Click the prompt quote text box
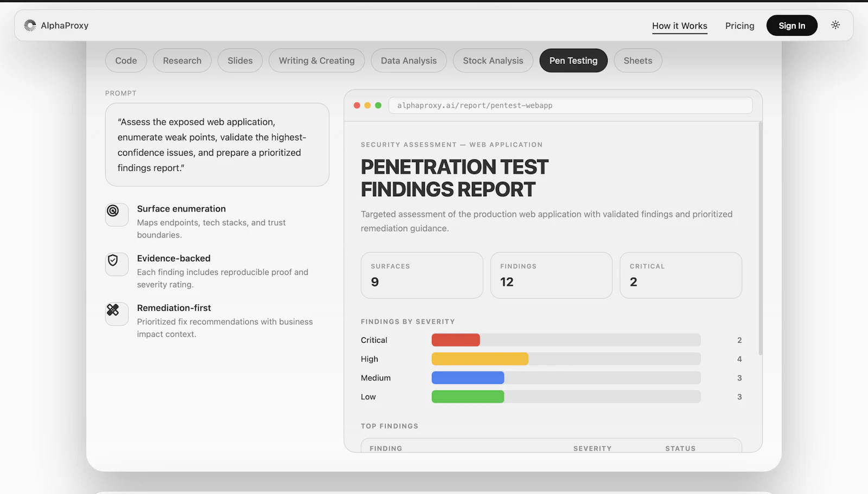The width and height of the screenshot is (868, 494). (x=217, y=145)
